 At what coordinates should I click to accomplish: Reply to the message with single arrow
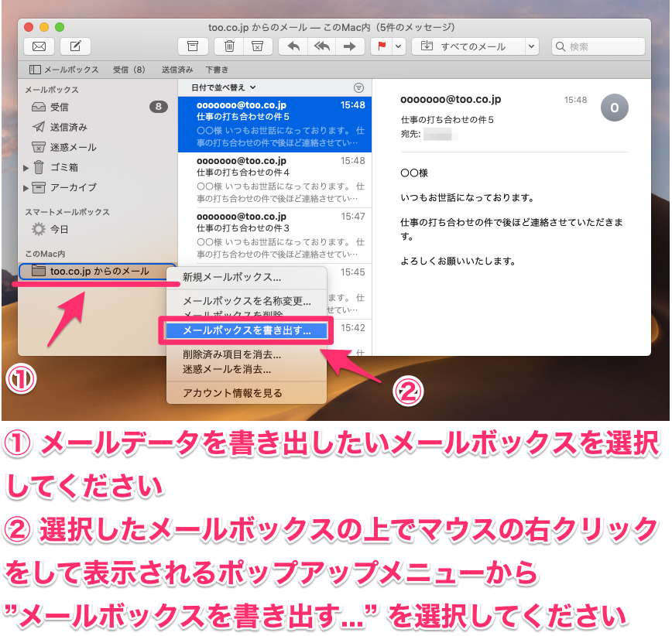click(x=293, y=46)
